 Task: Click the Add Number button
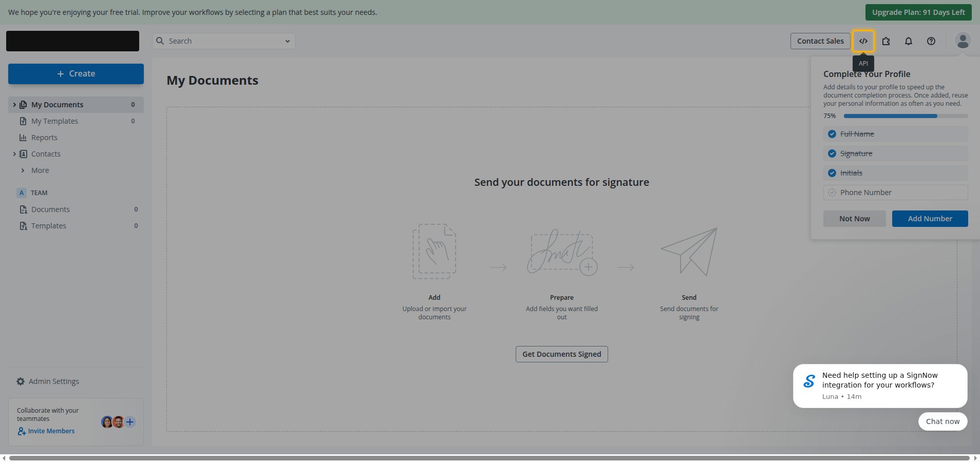click(930, 219)
